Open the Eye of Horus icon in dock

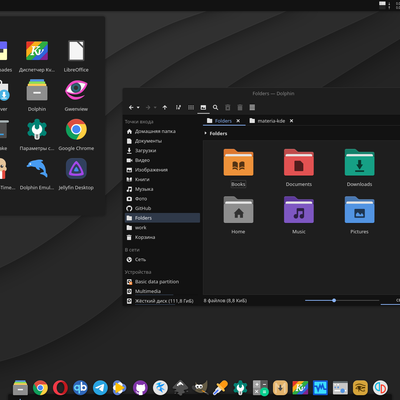(x=360, y=388)
